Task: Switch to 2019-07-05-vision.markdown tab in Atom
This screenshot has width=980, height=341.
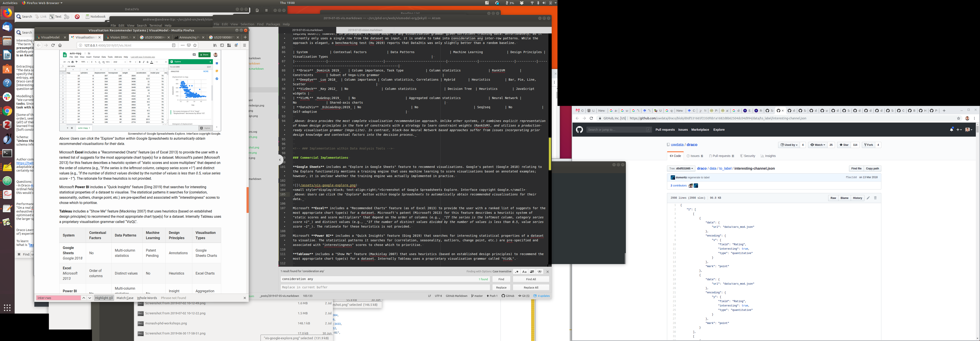Action: coord(365,30)
